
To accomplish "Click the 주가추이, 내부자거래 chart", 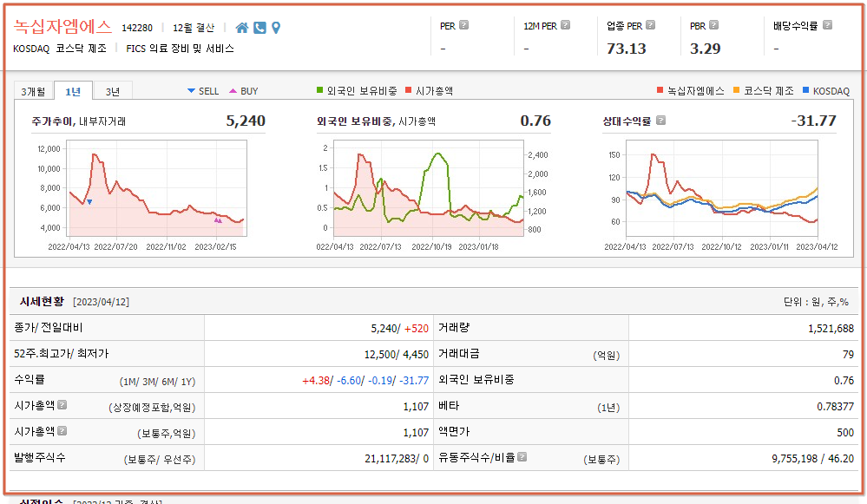I will click(156, 188).
